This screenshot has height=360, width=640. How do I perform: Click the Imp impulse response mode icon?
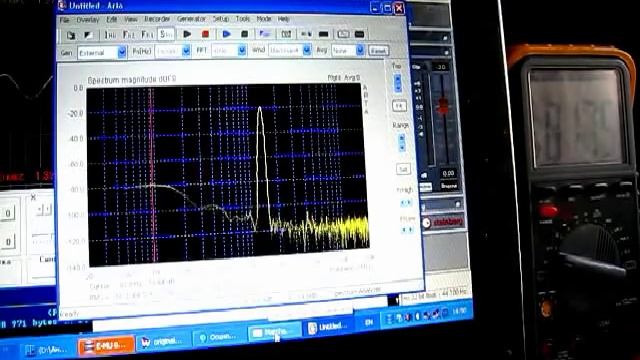click(110, 35)
